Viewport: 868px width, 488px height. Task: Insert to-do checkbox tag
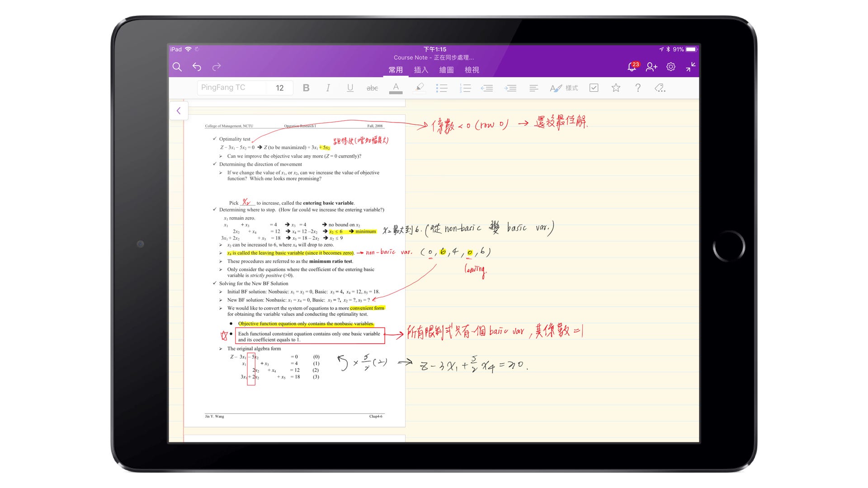[x=594, y=88]
